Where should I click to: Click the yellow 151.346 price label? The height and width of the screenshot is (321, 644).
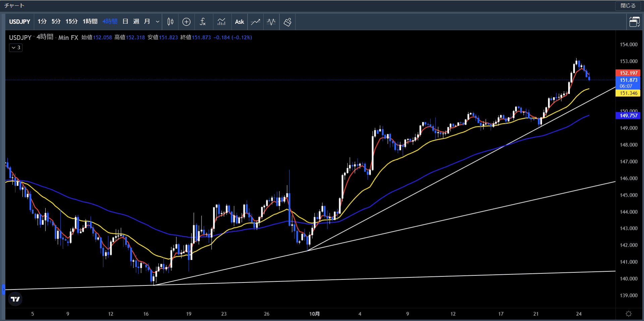click(x=628, y=93)
